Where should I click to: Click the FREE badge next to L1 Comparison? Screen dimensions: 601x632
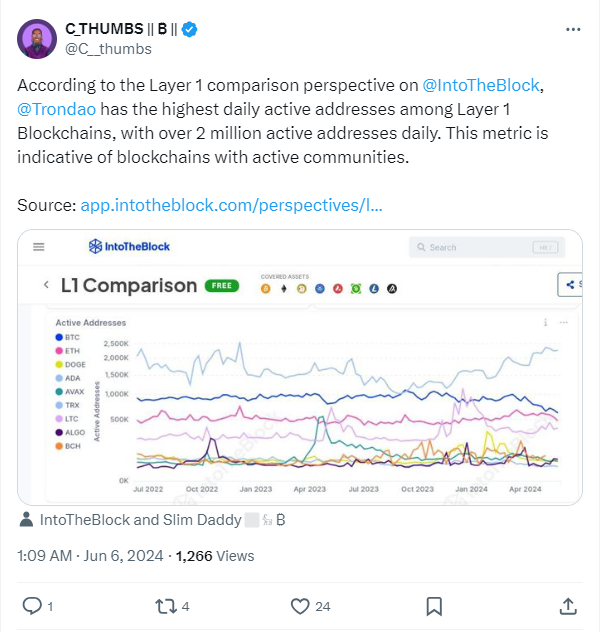(x=222, y=286)
